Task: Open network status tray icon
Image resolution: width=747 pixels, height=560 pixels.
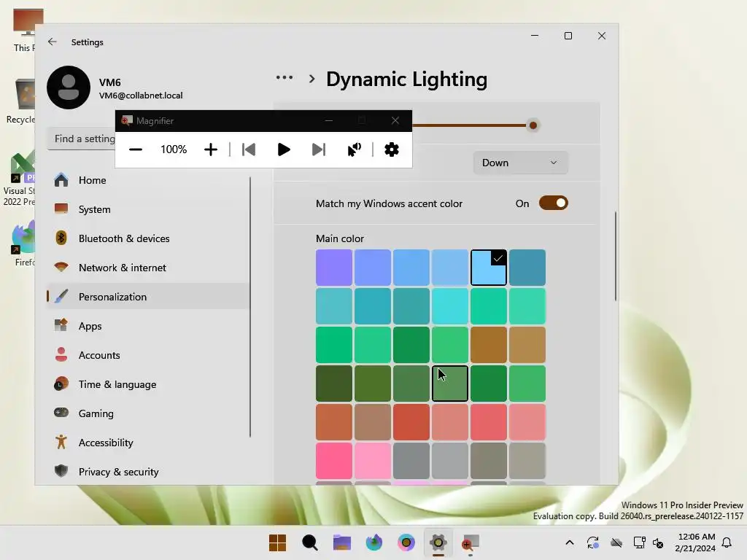Action: [639, 542]
